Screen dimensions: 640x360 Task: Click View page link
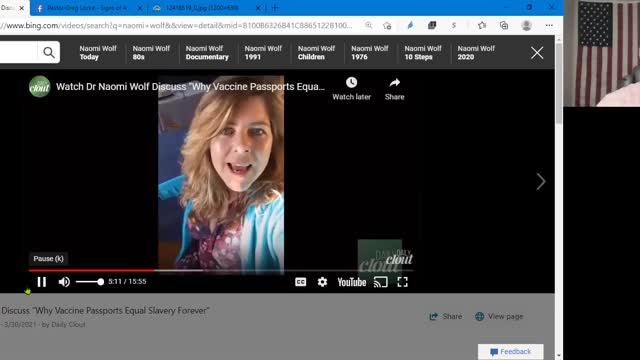click(x=499, y=316)
